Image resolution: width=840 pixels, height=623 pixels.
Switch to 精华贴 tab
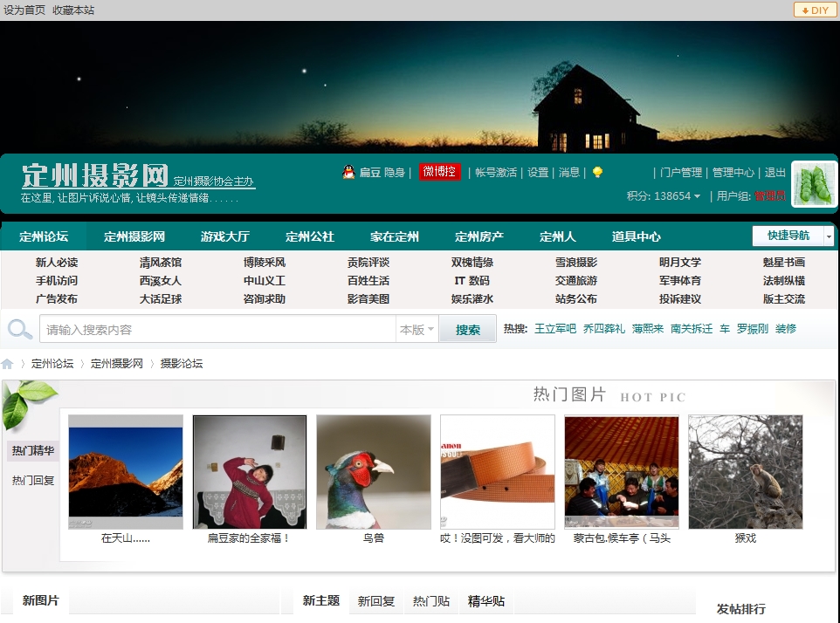[x=486, y=601]
